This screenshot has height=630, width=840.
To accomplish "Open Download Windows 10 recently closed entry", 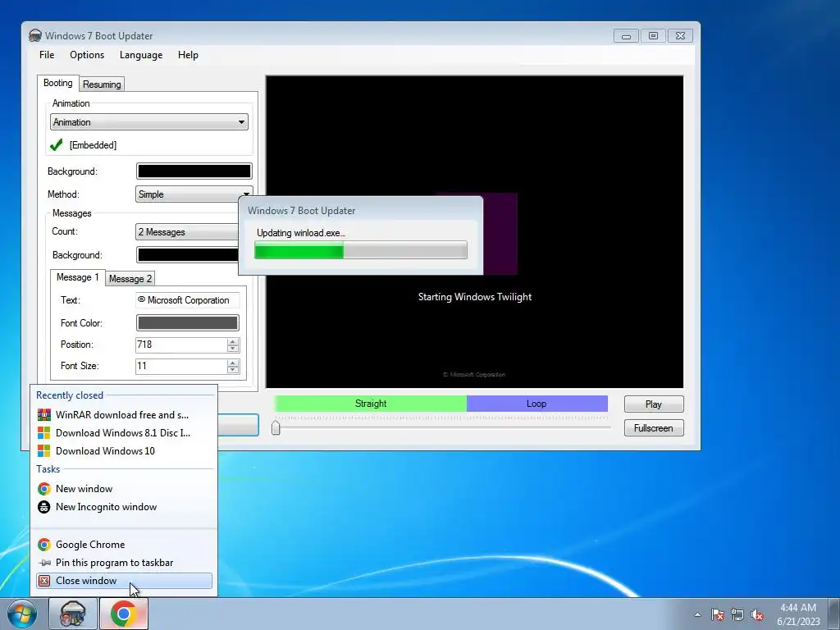I will pyautogui.click(x=125, y=451).
